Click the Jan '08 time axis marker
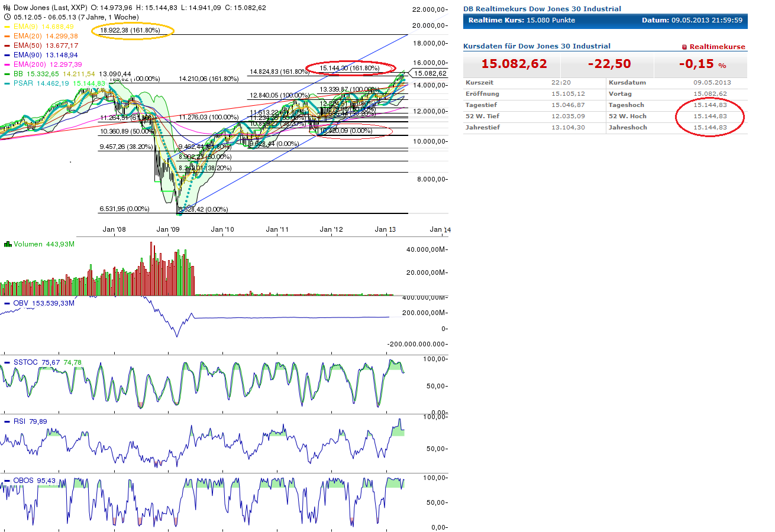 (114, 229)
